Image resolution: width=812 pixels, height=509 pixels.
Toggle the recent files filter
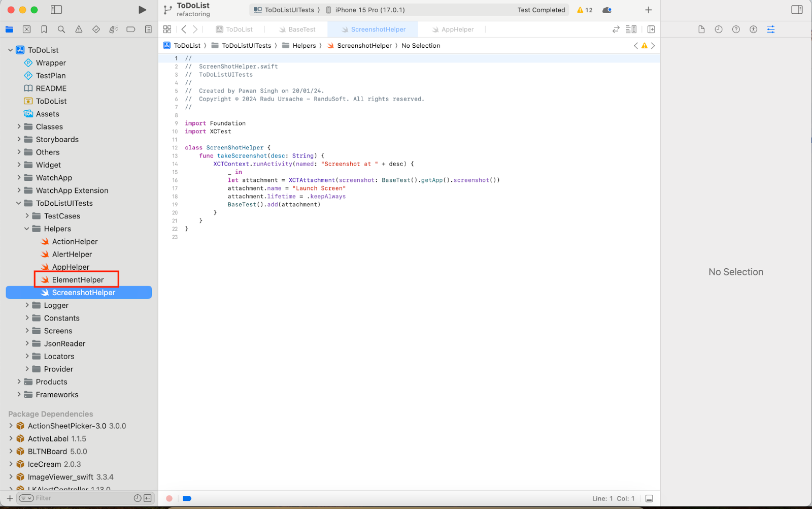[x=137, y=498]
